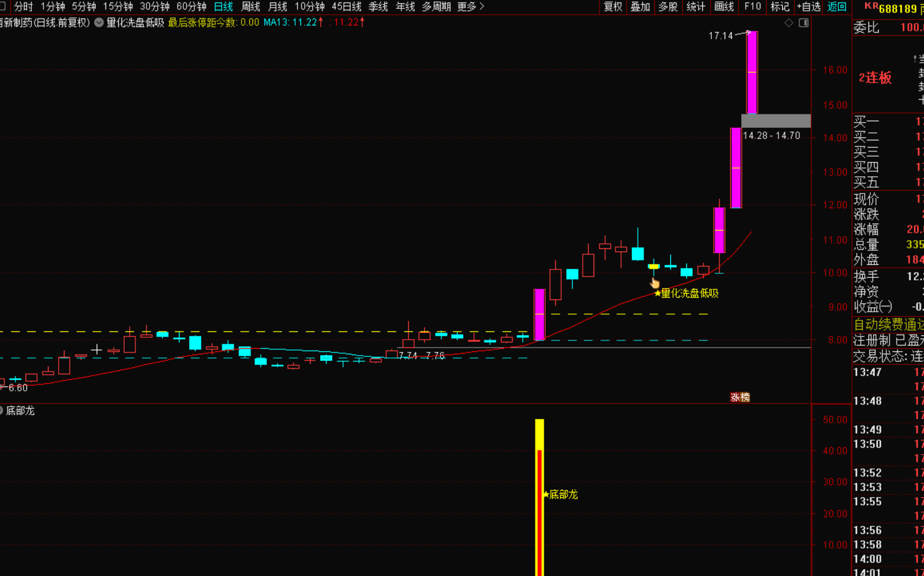
Task: Click the diamond icon above the chart
Action: coord(789,23)
